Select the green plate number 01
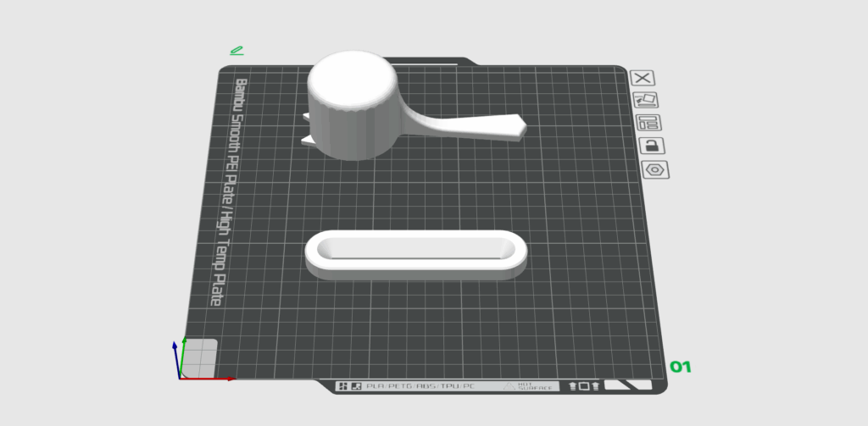The width and height of the screenshot is (868, 426). (x=681, y=368)
